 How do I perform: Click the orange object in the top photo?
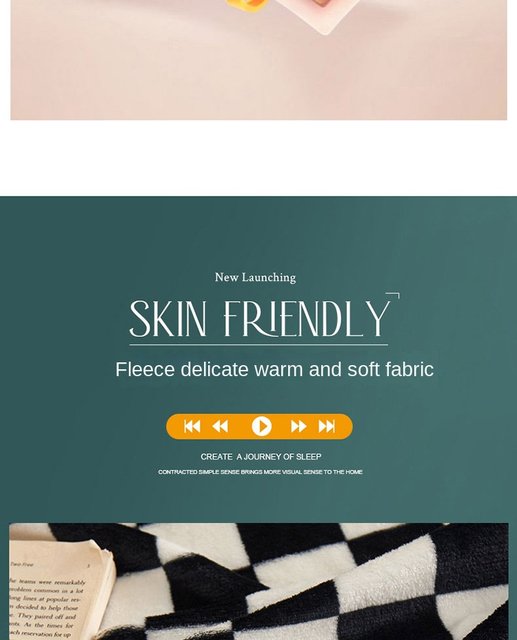click(247, 5)
